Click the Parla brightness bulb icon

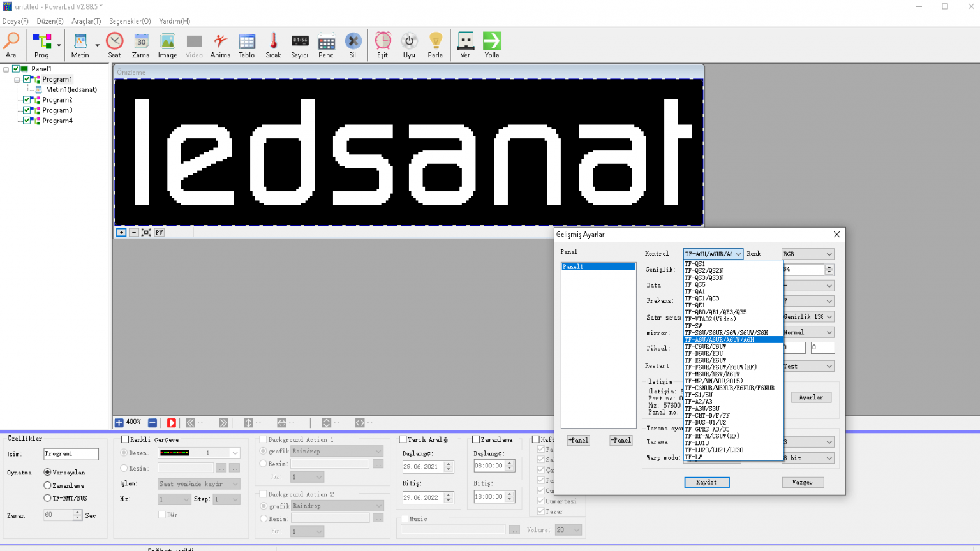click(435, 45)
